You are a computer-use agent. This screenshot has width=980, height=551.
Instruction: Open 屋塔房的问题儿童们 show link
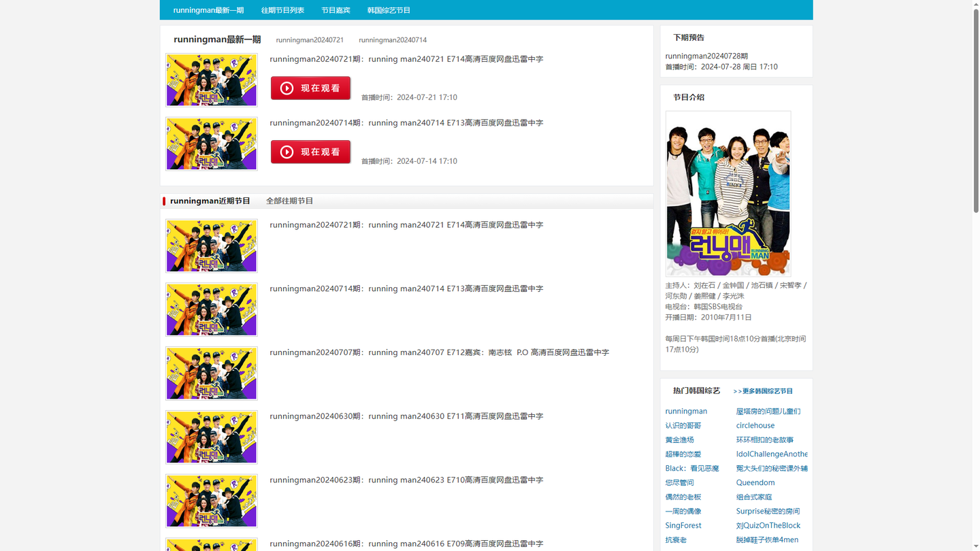coord(768,412)
